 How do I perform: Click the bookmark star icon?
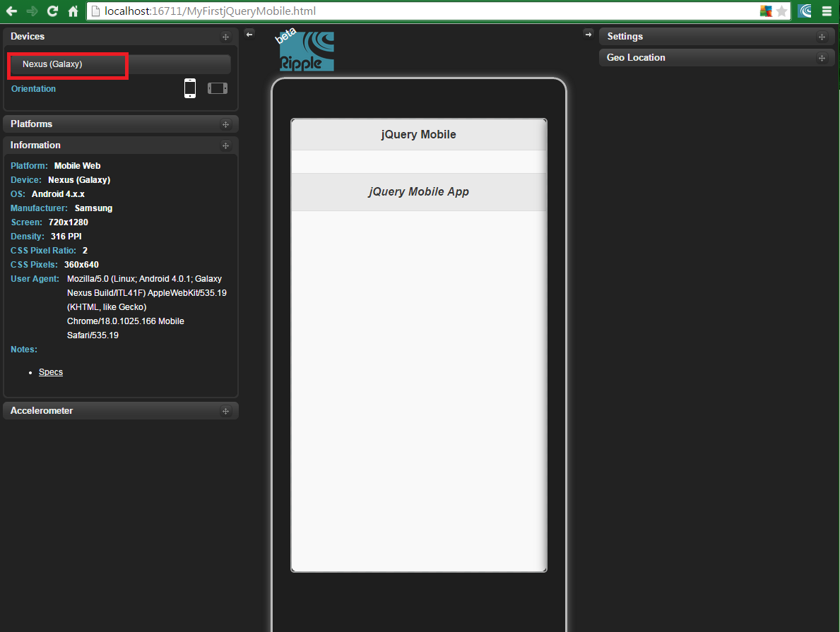781,11
